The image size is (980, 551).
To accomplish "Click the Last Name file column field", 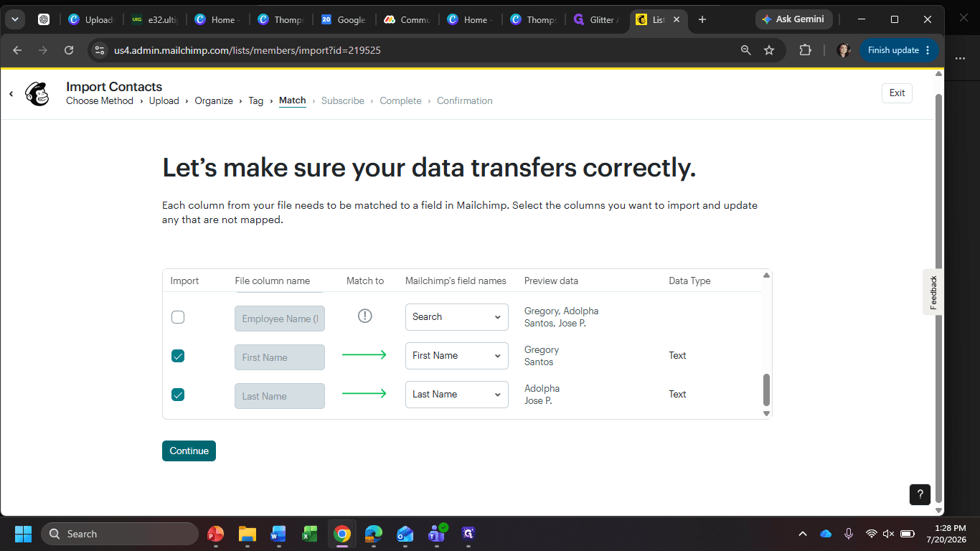I will (280, 396).
